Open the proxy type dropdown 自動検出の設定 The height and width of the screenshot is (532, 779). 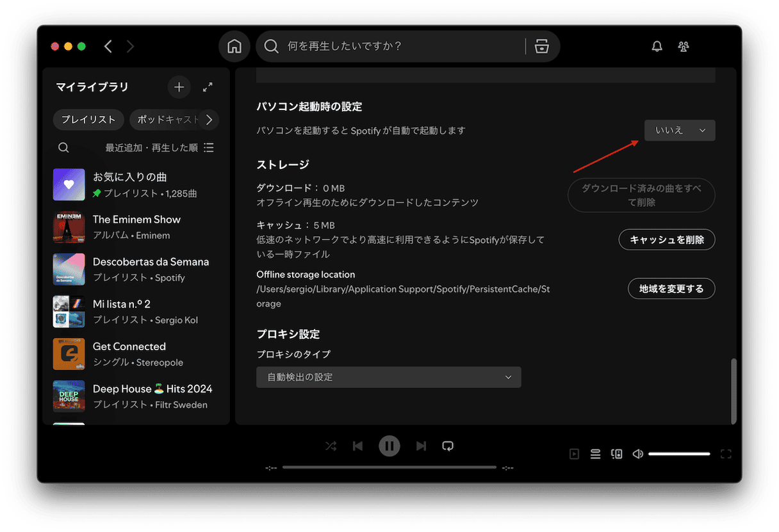tap(389, 377)
